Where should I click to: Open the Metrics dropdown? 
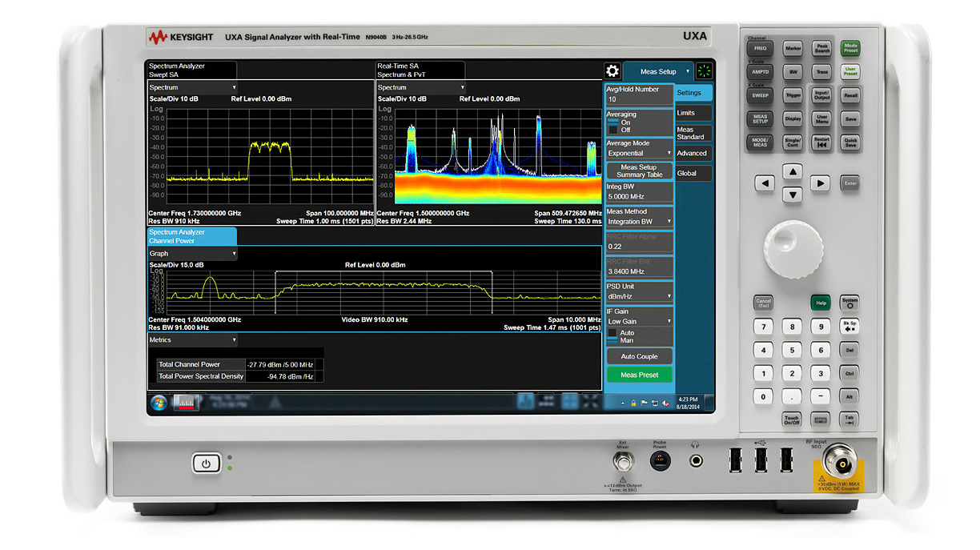[x=194, y=340]
